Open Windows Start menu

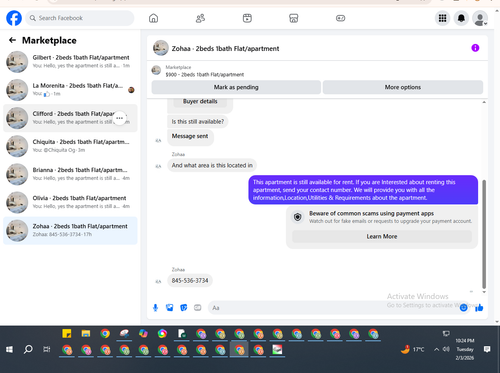(x=9, y=349)
